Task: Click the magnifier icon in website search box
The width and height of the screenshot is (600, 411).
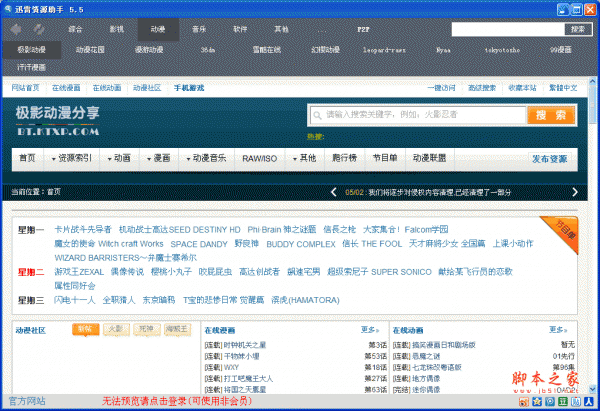Action: pyautogui.click(x=317, y=115)
